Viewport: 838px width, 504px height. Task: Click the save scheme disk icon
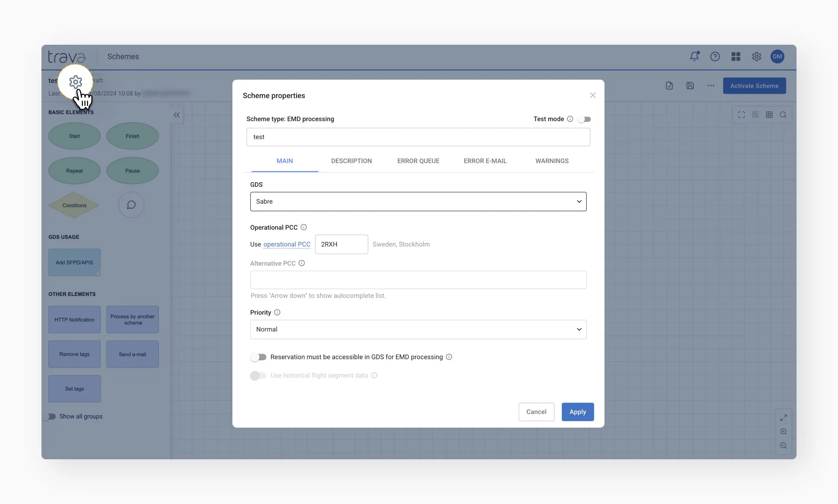[690, 86]
